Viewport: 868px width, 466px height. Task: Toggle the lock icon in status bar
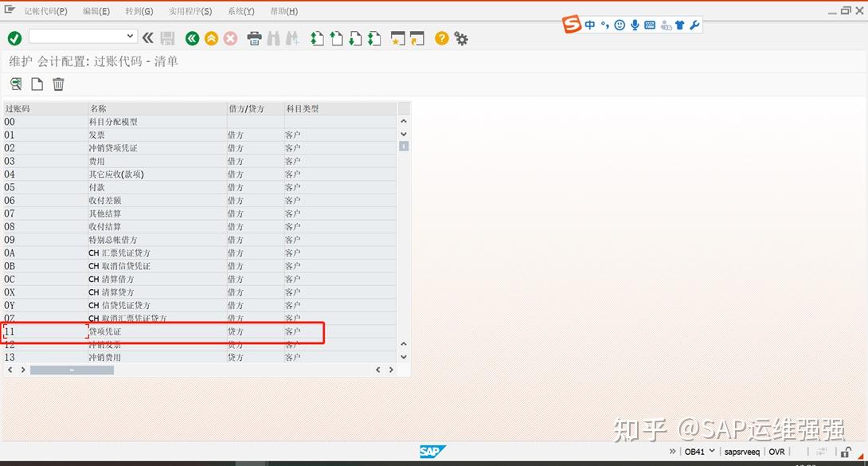(x=845, y=452)
